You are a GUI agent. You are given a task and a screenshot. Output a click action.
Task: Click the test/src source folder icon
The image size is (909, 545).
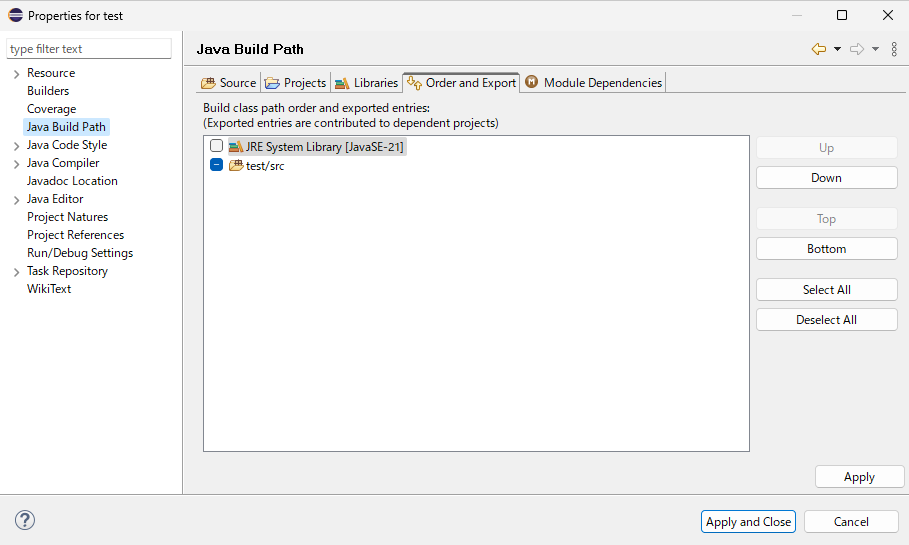point(235,166)
